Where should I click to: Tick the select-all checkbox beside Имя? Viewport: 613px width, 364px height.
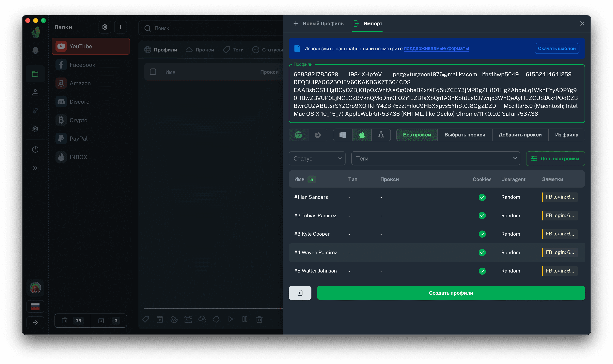[153, 72]
